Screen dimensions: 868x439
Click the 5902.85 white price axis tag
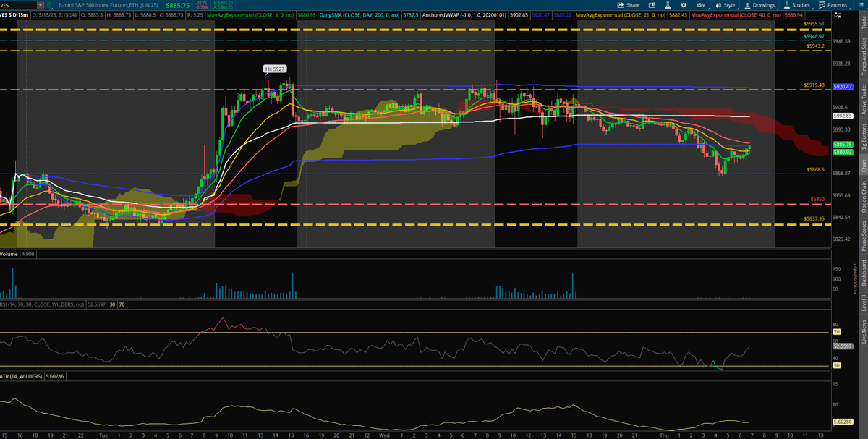pos(843,116)
